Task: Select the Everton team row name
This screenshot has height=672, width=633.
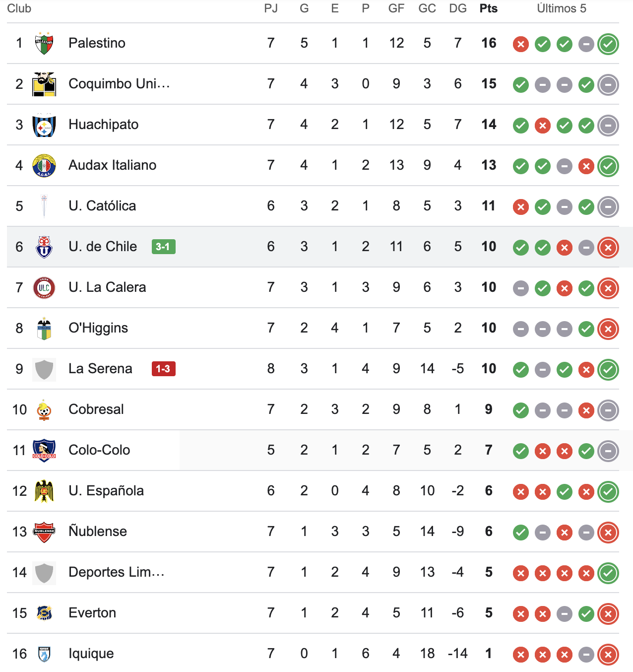Action: point(92,613)
